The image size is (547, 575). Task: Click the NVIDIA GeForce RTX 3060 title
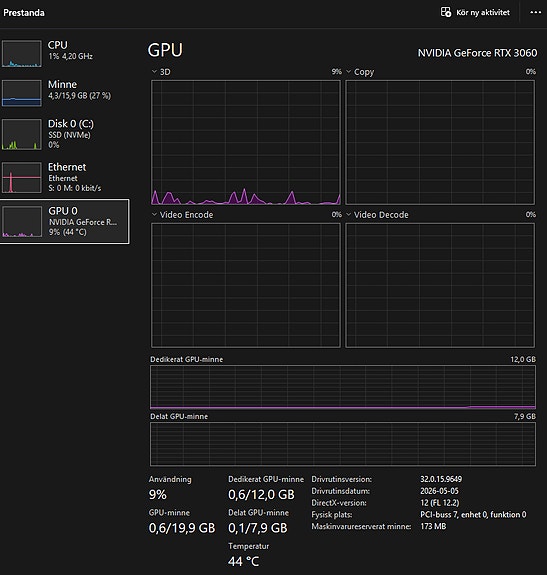tap(477, 53)
